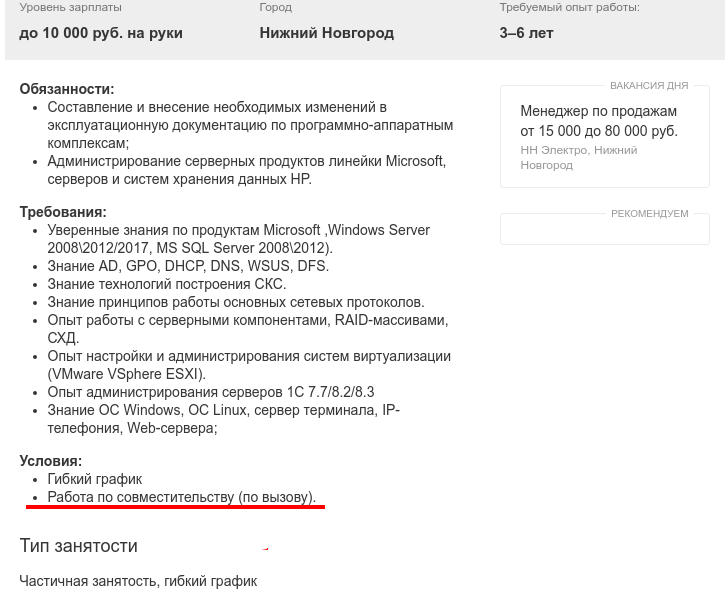Click the VMware VSphere ESXI requirement text
The image size is (728, 589).
(126, 374)
